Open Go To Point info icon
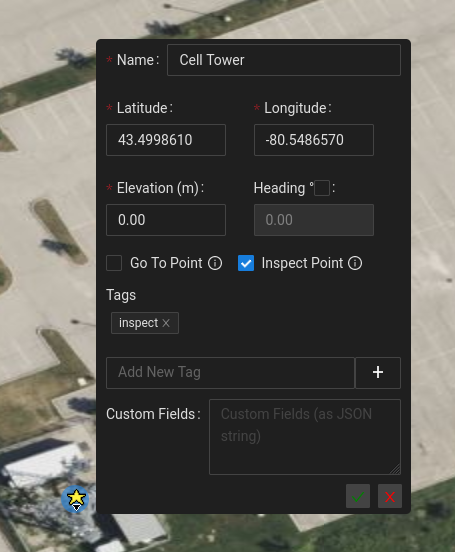This screenshot has height=552, width=455. point(215,263)
